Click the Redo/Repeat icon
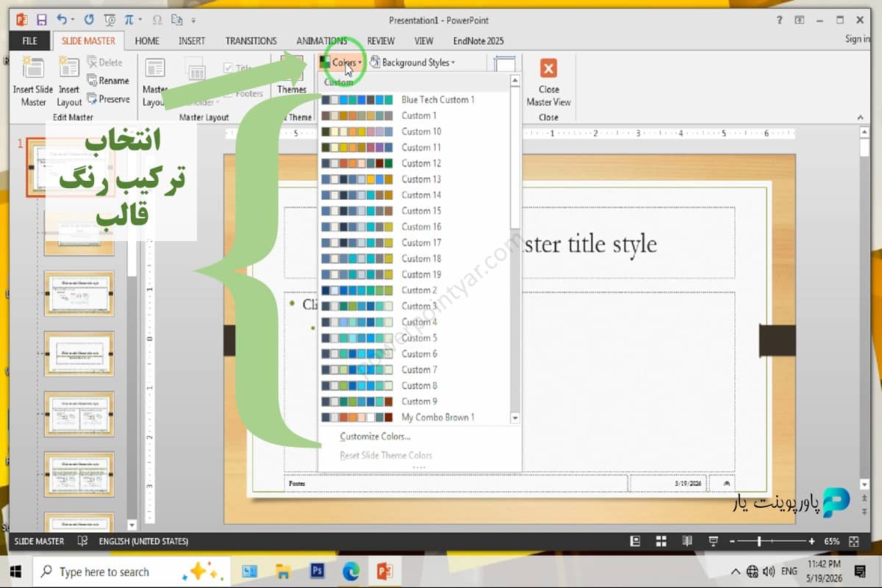882x588 pixels. pyautogui.click(x=90, y=20)
